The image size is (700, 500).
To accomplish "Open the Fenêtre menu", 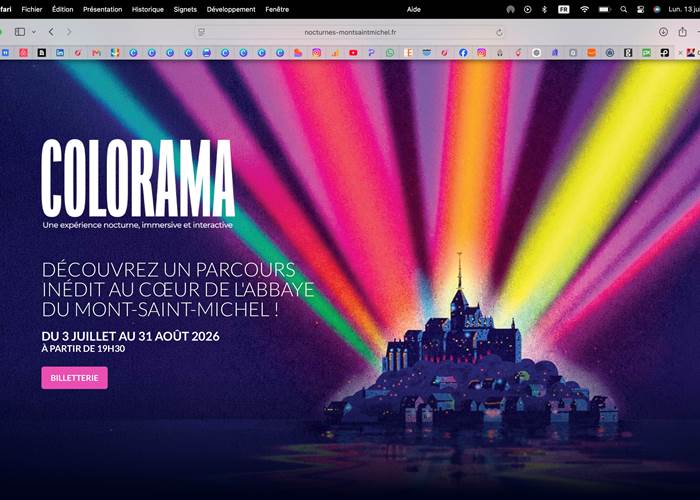I will coord(277,9).
